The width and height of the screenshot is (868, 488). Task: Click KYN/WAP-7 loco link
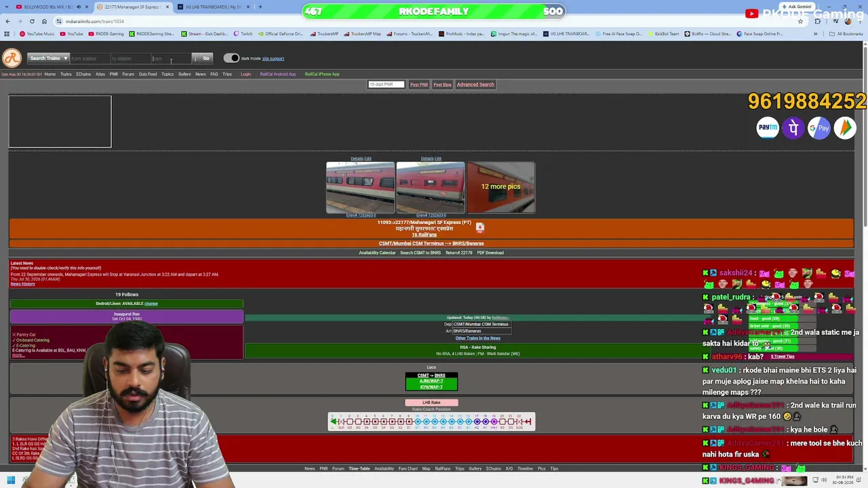coord(431,387)
